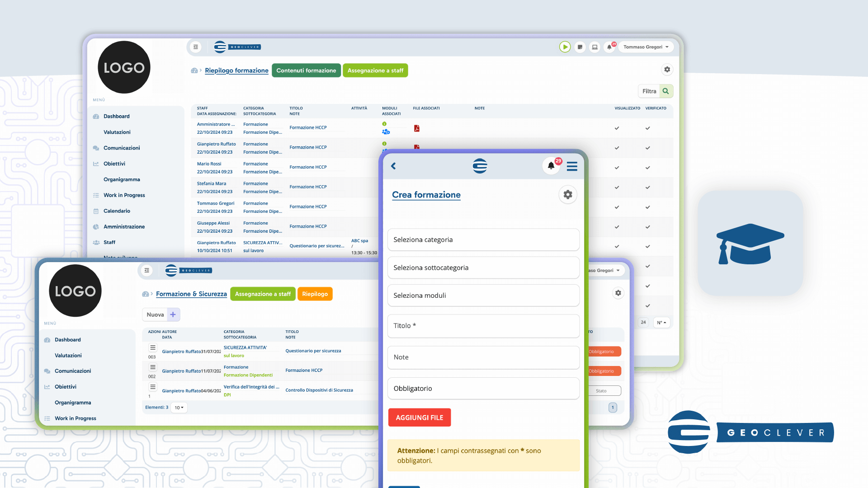868x488 pixels.
Task: Open actions menu for row 003
Action: pyautogui.click(x=153, y=348)
